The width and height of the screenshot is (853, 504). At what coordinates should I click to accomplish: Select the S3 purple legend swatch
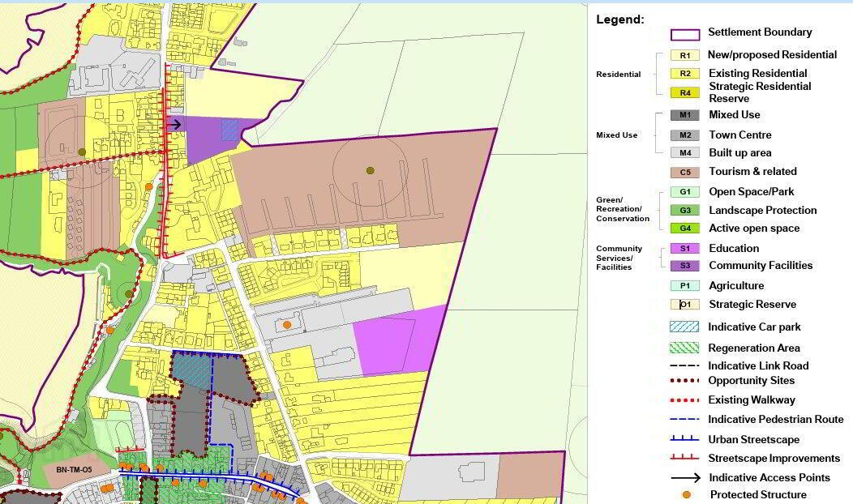click(x=685, y=266)
